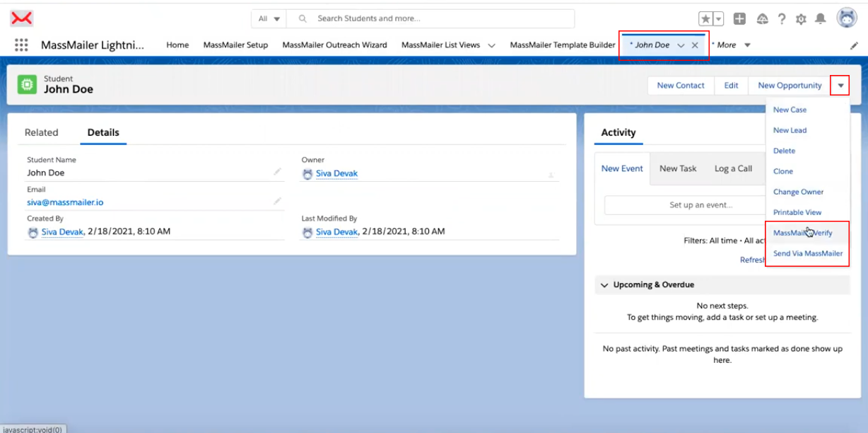Toggle the record actions dropdown arrow
Screen dimensions: 868x433
tap(840, 86)
